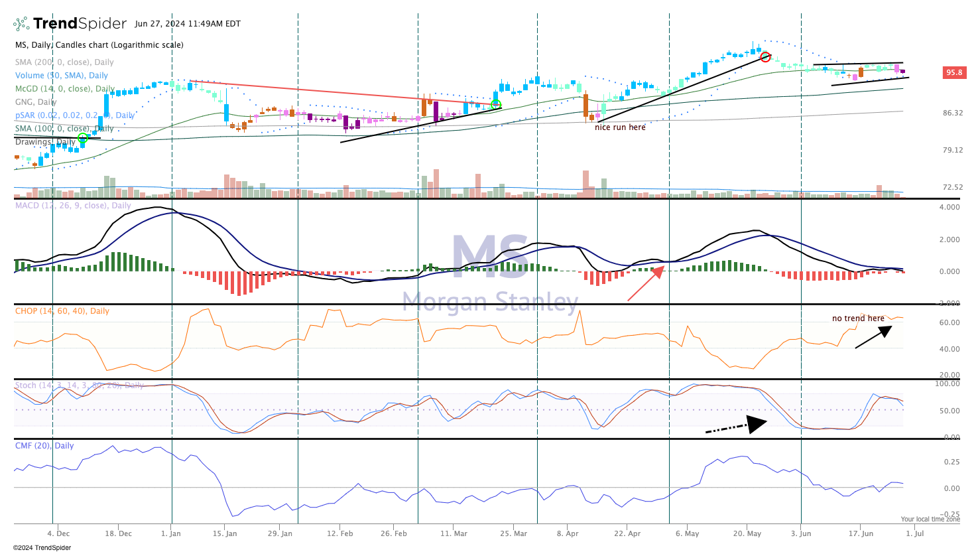The image size is (980, 554).
Task: Click the 40.00 CHOP axis value
Action: pyautogui.click(x=950, y=349)
